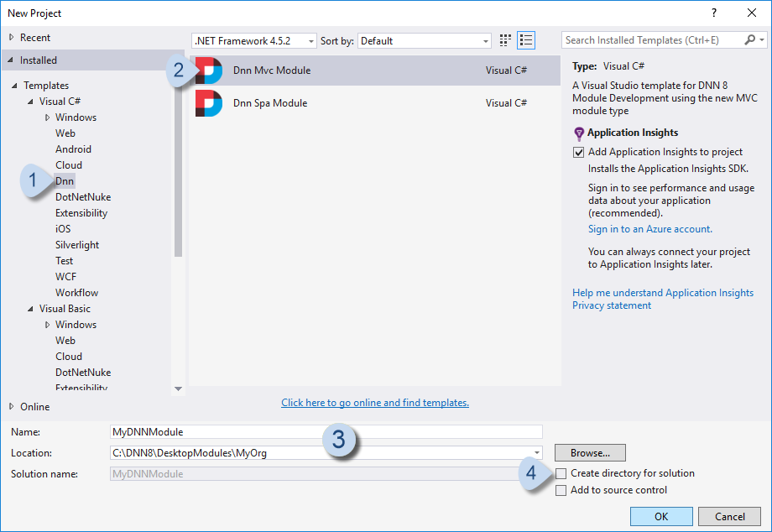This screenshot has width=772, height=532.
Task: Expand Windows under Visual C#
Action: 47,117
